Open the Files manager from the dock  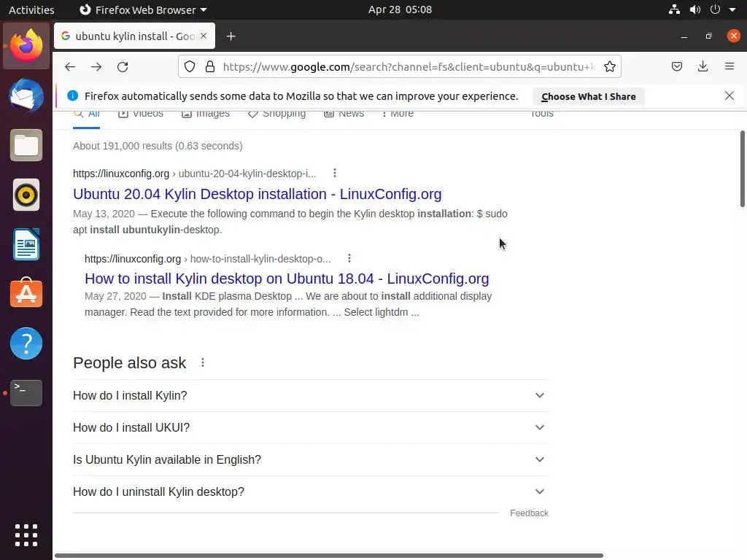point(26,145)
